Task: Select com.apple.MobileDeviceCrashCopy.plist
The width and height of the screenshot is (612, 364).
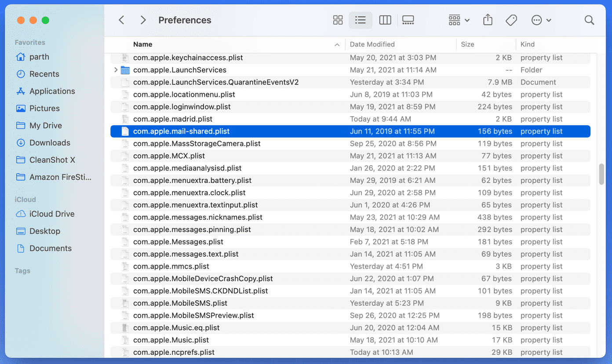Action: 350,279
